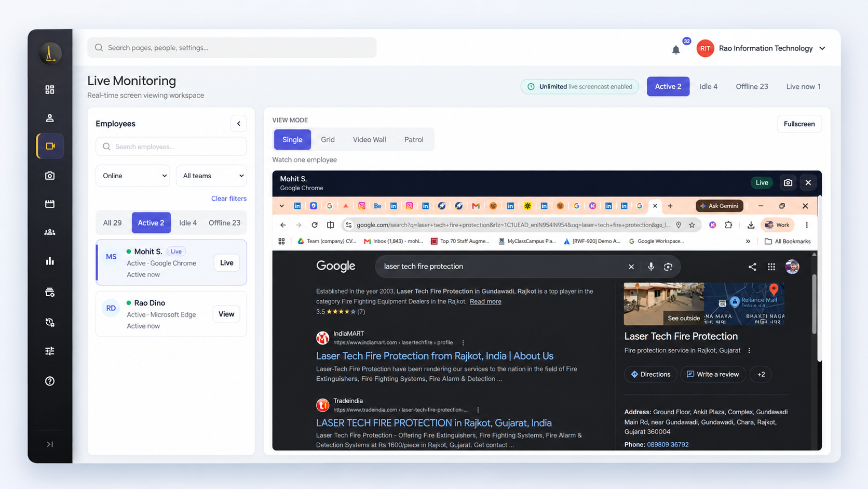Open the Online status filter dropdown
The width and height of the screenshot is (868, 489).
pyautogui.click(x=133, y=176)
